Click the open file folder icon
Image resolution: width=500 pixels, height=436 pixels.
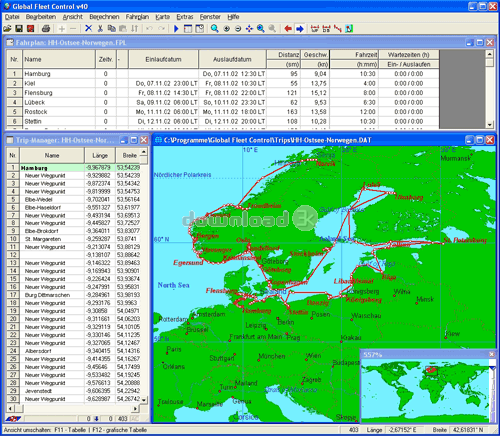coord(7,29)
